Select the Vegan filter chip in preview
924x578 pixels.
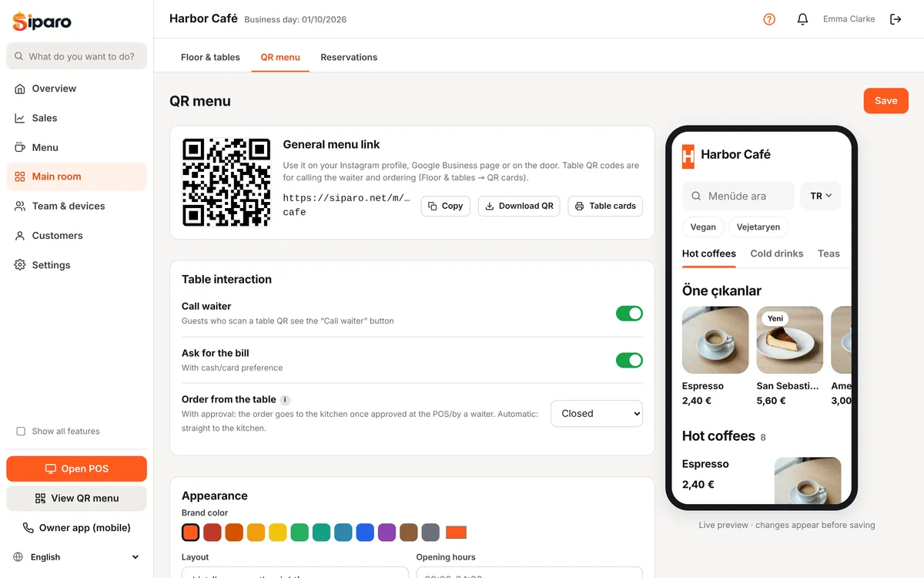(703, 227)
